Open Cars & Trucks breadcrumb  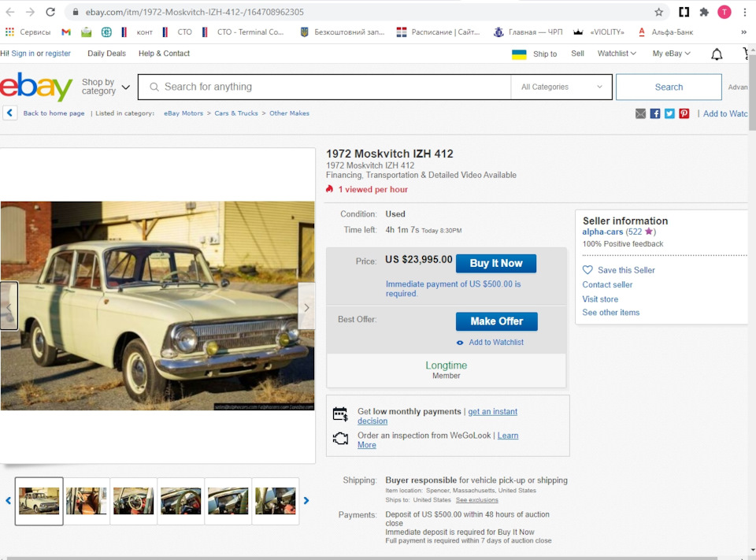[236, 113]
